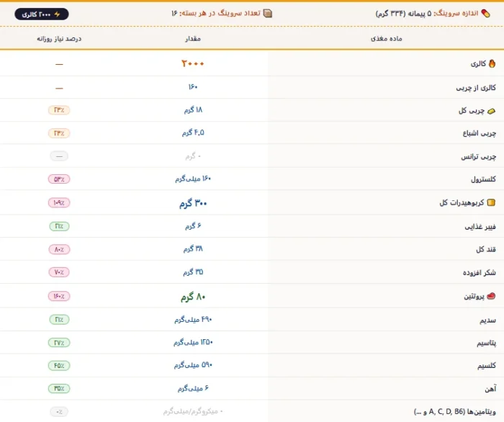
Task: Click the ۴۹۰ میلی گرم sodium amount
Action: click(x=193, y=320)
